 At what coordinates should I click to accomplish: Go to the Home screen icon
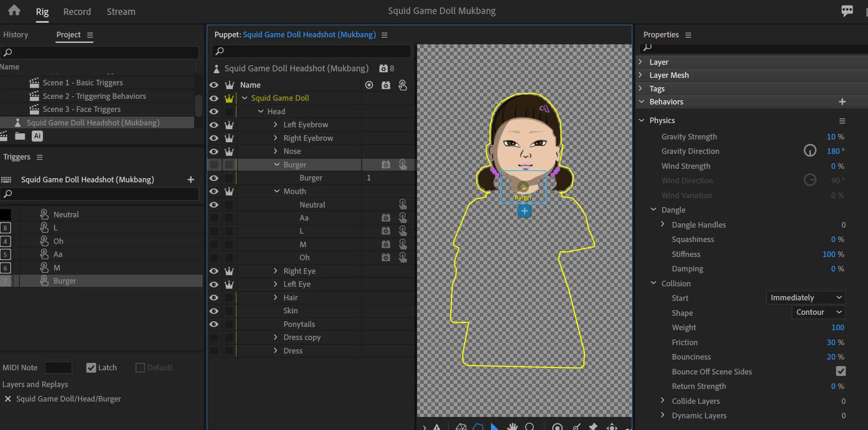pos(14,10)
